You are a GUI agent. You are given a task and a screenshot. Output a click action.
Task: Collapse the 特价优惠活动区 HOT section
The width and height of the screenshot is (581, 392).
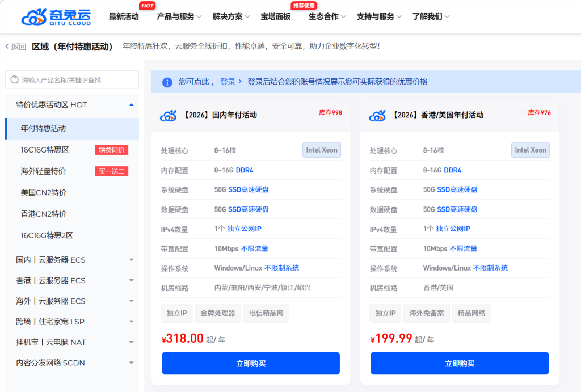(131, 104)
